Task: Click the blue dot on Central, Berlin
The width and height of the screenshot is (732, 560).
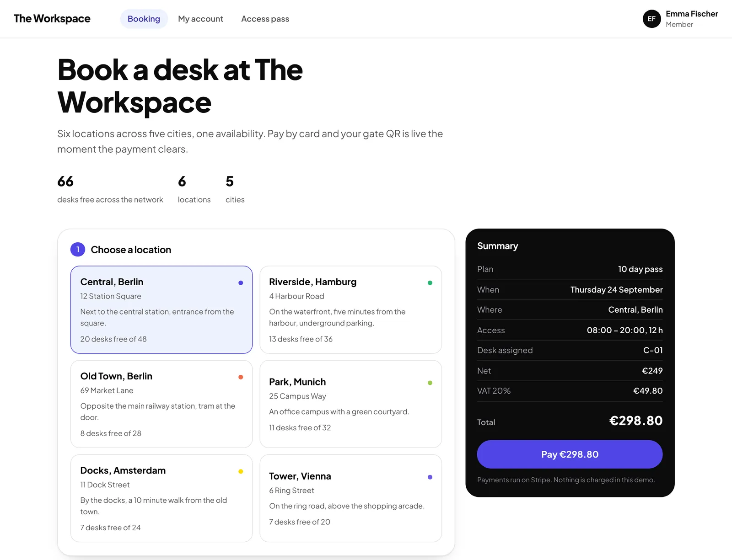Action: click(241, 283)
